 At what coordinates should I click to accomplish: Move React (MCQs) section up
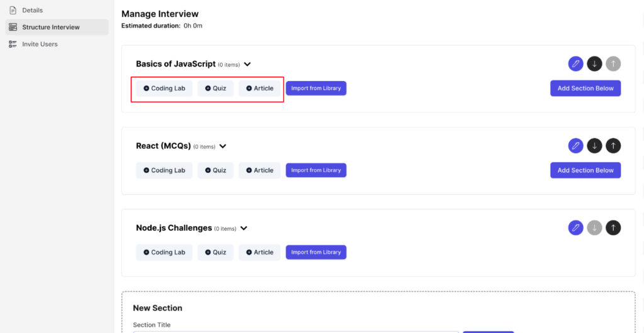[613, 146]
